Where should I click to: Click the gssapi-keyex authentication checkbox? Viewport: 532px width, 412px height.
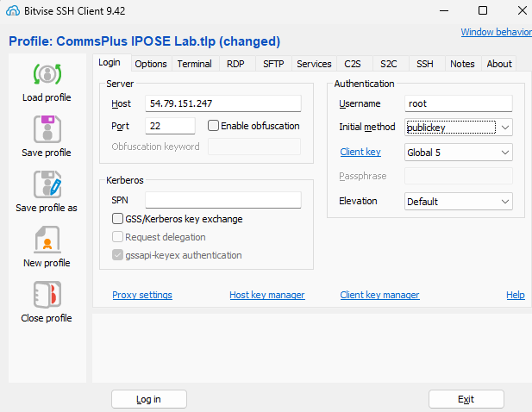[x=117, y=255]
